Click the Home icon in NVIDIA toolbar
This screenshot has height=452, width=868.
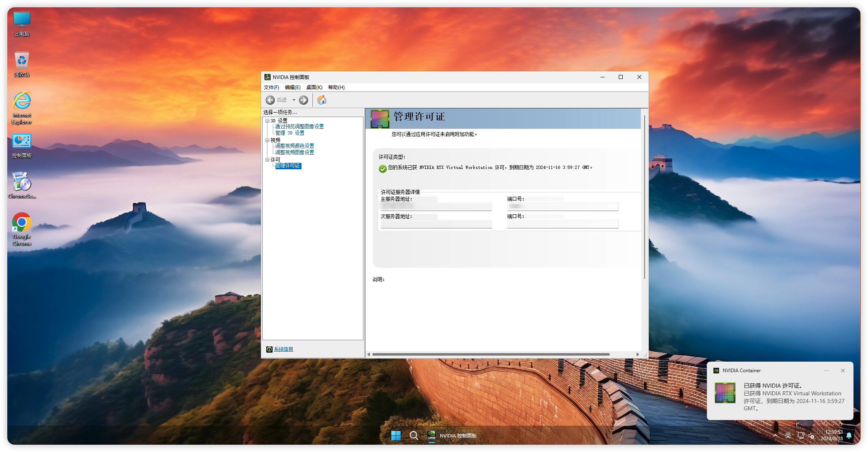(322, 100)
